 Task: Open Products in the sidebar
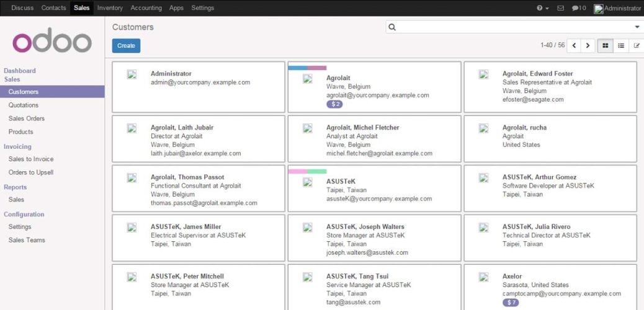tap(21, 132)
